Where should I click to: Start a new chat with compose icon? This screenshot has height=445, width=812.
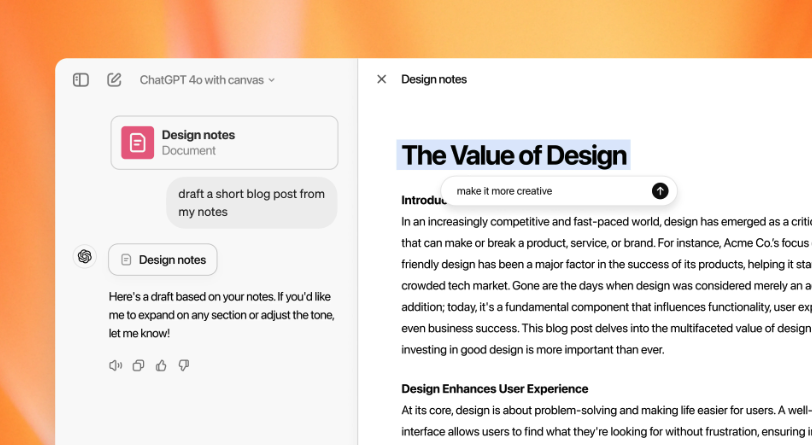coord(114,80)
